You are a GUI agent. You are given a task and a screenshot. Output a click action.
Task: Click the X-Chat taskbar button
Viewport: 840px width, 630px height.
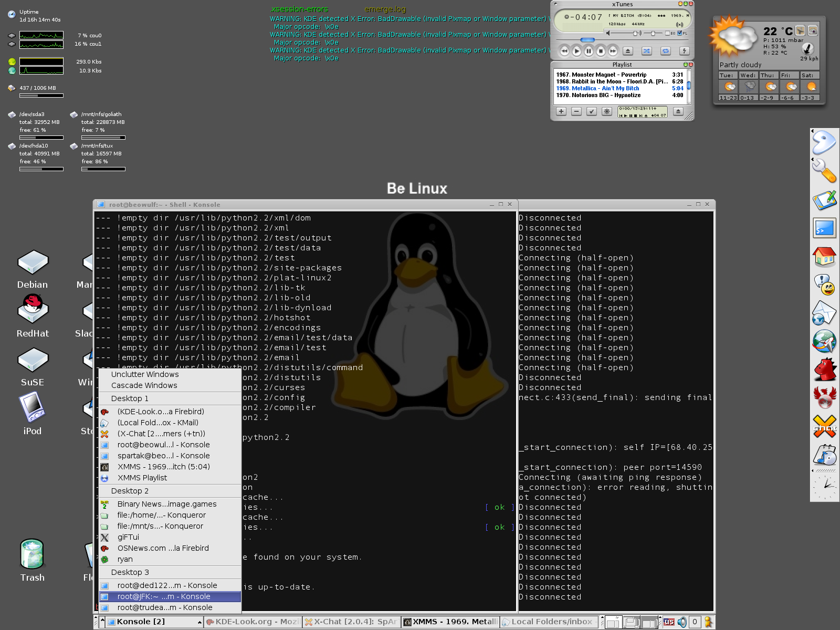[351, 622]
